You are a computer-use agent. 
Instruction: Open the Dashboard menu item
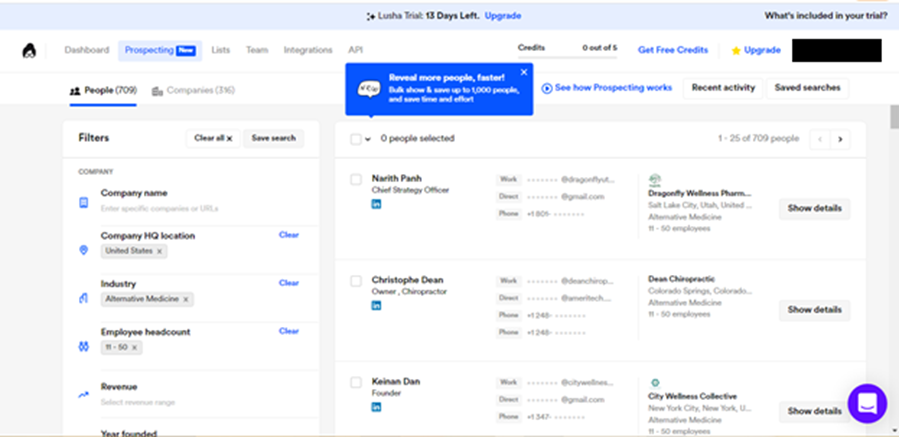tap(87, 50)
